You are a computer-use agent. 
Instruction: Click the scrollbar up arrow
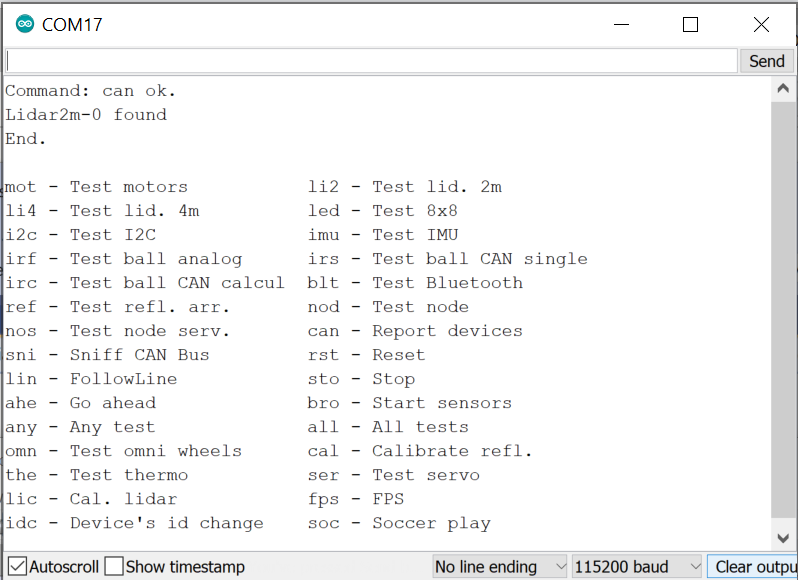click(783, 88)
